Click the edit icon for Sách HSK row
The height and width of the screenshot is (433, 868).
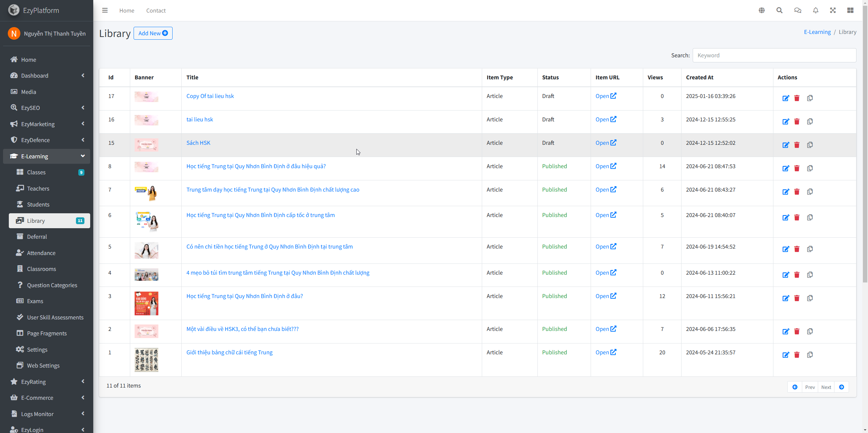(x=786, y=145)
